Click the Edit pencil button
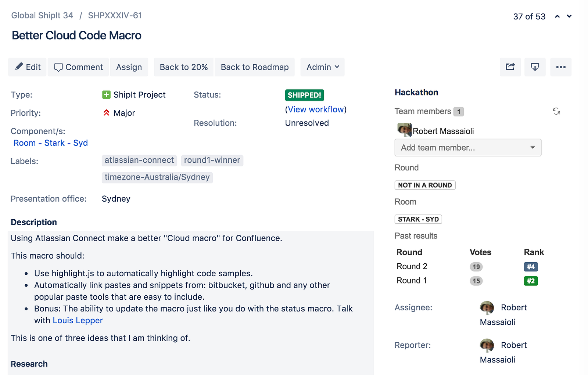 tap(28, 67)
